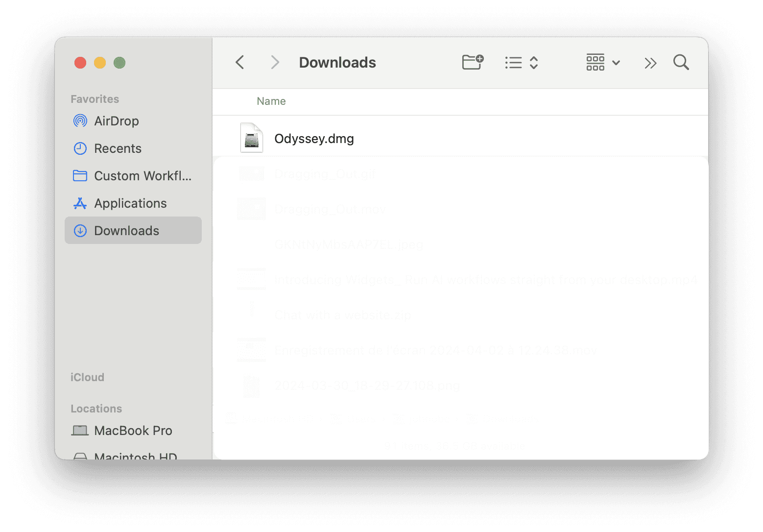This screenshot has width=763, height=532.
Task: Open Finder search with magnifying glass
Action: tap(681, 62)
